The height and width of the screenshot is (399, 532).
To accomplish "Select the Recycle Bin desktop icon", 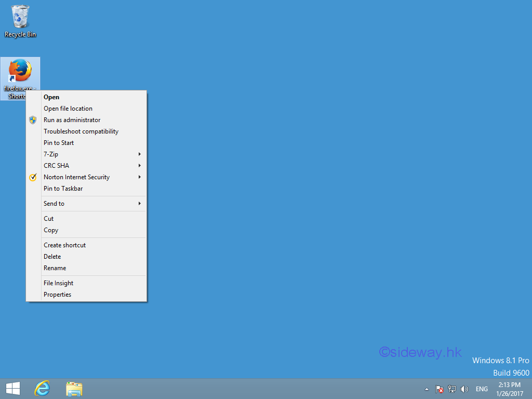I will click(20, 21).
